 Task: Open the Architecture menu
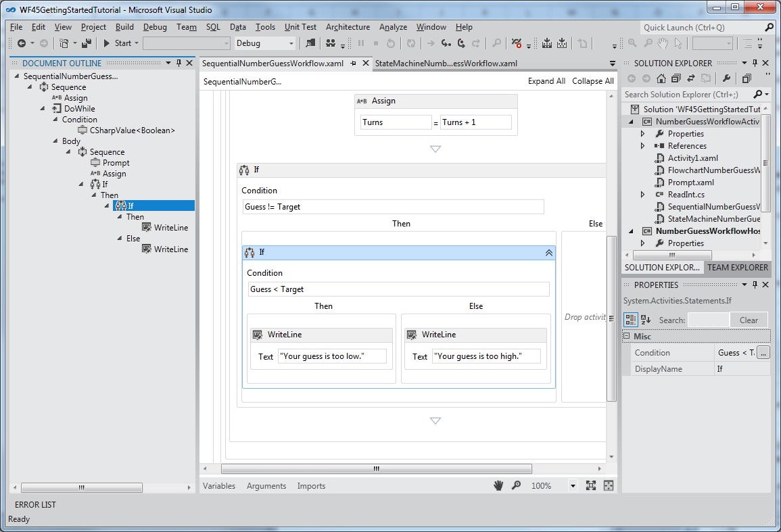pyautogui.click(x=348, y=27)
